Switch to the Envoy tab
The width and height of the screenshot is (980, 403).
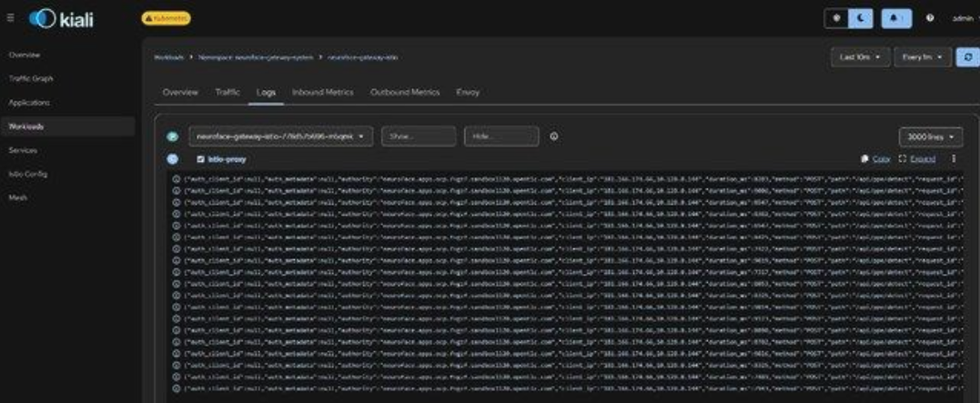coord(468,92)
